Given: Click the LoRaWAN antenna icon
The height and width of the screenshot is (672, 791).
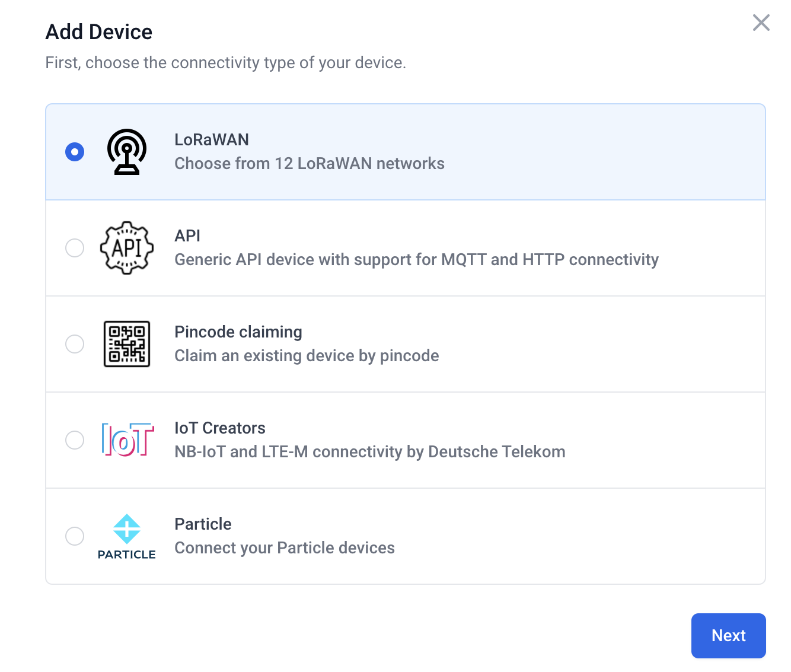Looking at the screenshot, I should 127,152.
